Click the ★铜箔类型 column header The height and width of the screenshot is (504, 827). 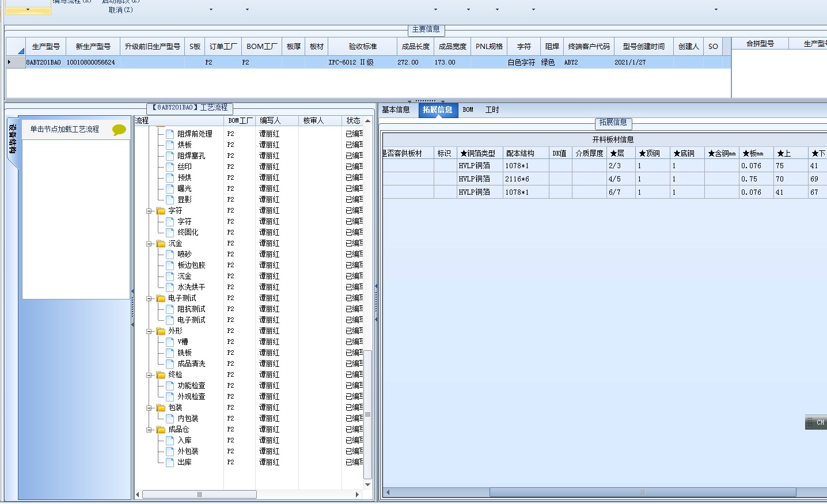[480, 153]
